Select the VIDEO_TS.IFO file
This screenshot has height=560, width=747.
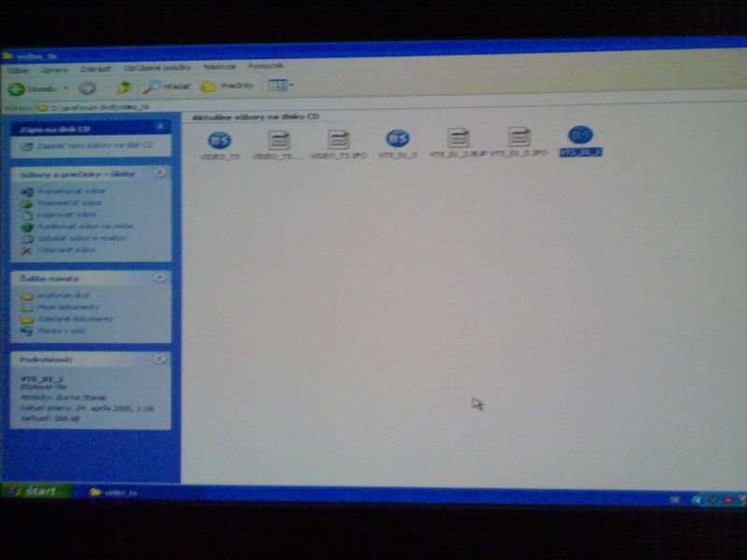[x=338, y=141]
